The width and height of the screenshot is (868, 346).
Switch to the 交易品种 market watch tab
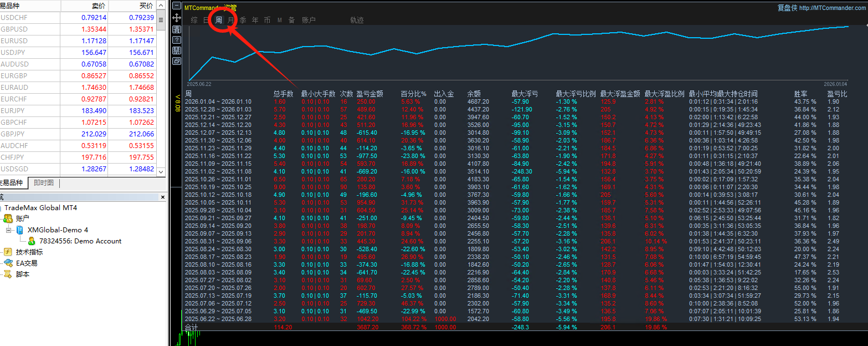pyautogui.click(x=12, y=183)
